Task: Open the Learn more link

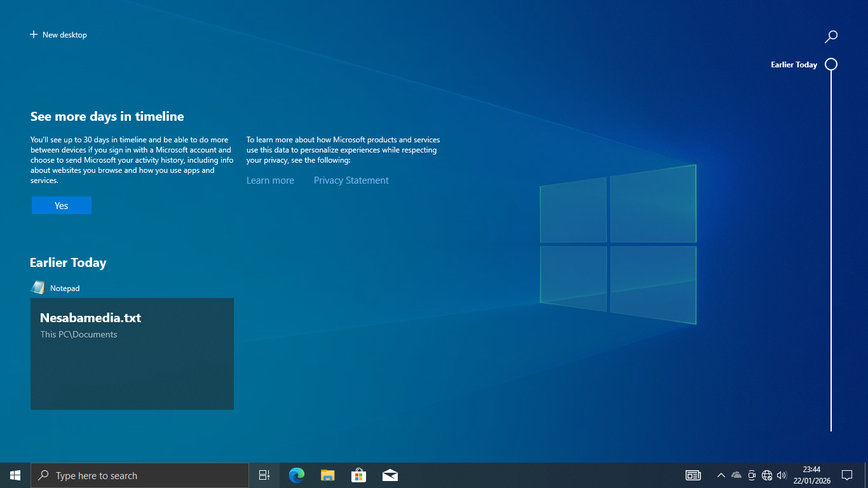Action: (x=270, y=180)
